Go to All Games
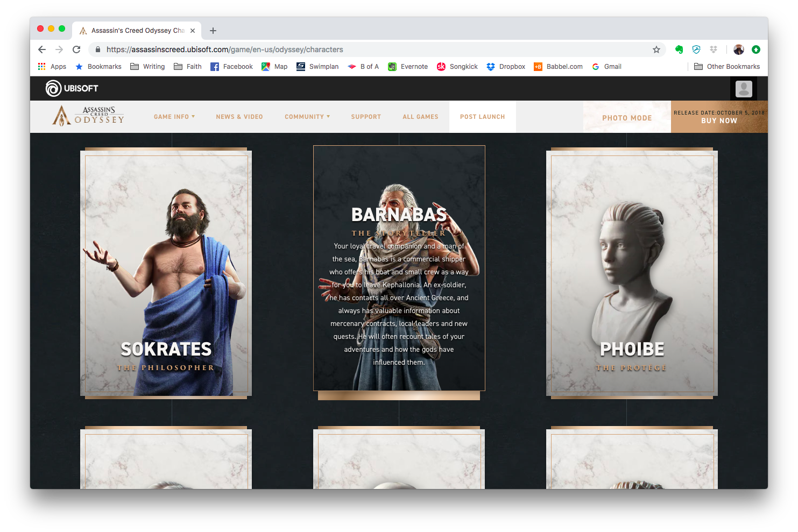 click(x=420, y=117)
